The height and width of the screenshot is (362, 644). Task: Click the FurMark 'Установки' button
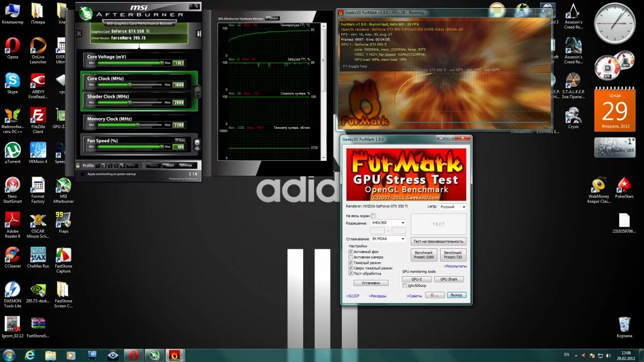[371, 283]
